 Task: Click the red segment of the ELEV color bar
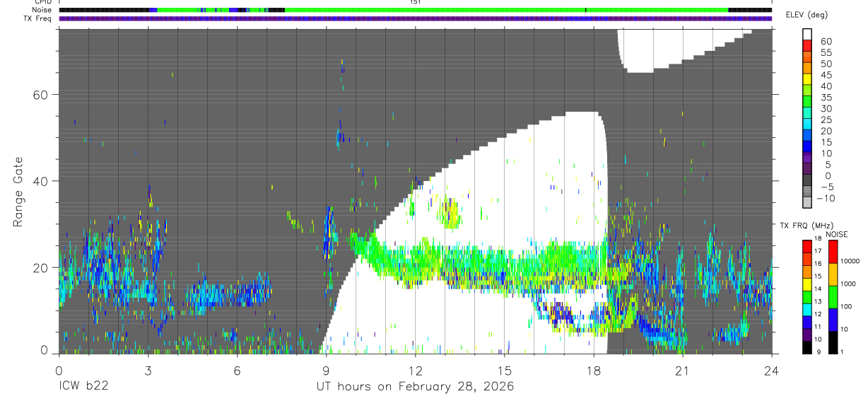click(808, 45)
